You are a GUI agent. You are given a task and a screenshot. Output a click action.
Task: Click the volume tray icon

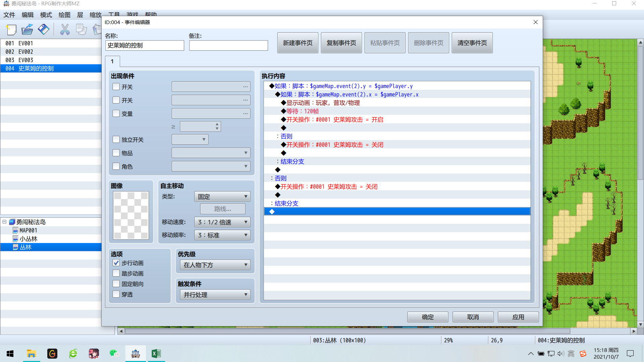561,354
